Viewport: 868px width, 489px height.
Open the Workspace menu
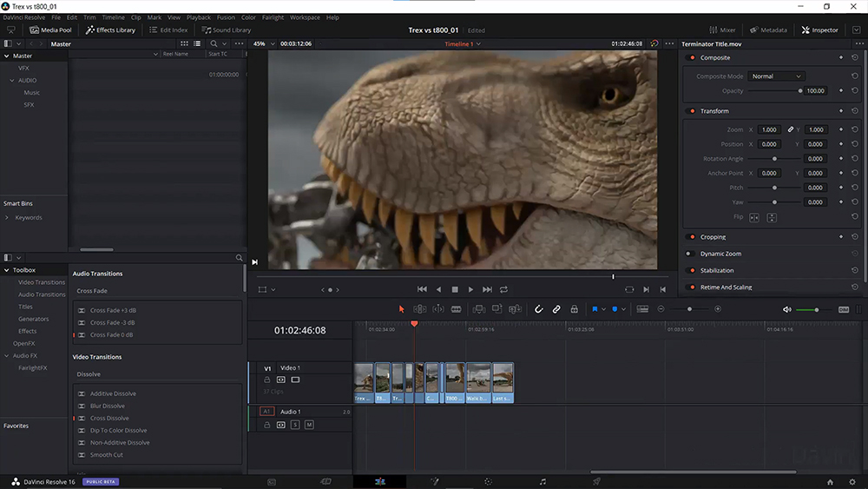(305, 17)
